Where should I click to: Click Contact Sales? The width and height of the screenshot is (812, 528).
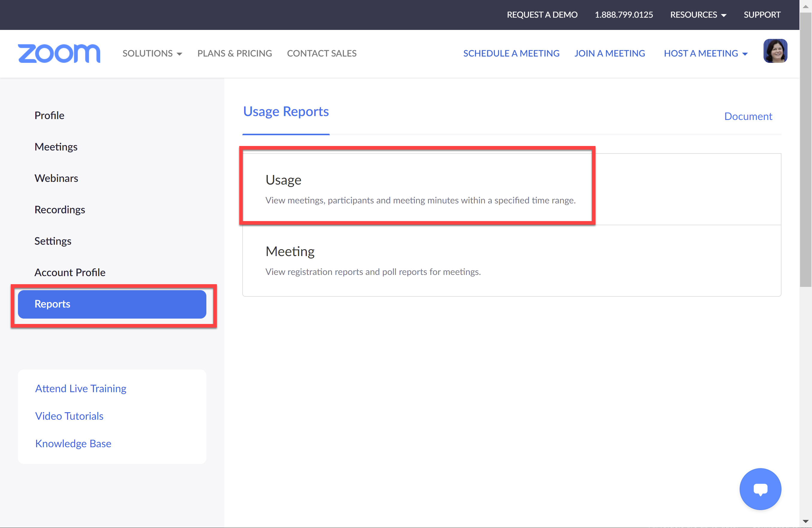tap(322, 53)
